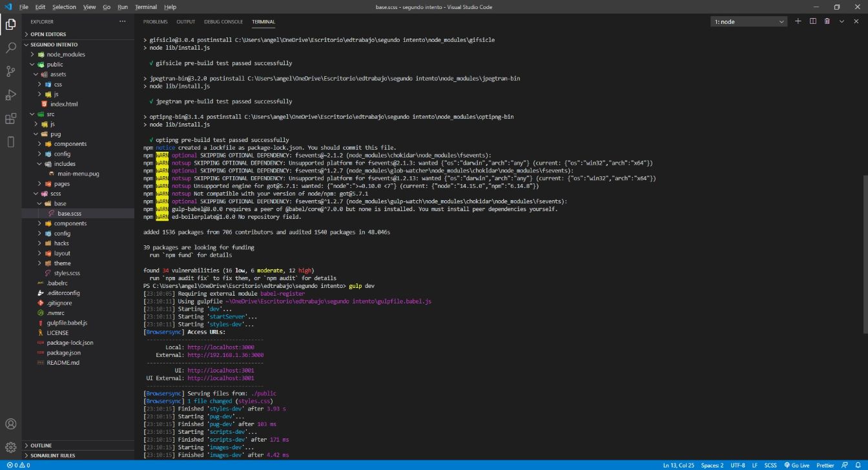Select the base.scss file in Explorer

pyautogui.click(x=65, y=213)
